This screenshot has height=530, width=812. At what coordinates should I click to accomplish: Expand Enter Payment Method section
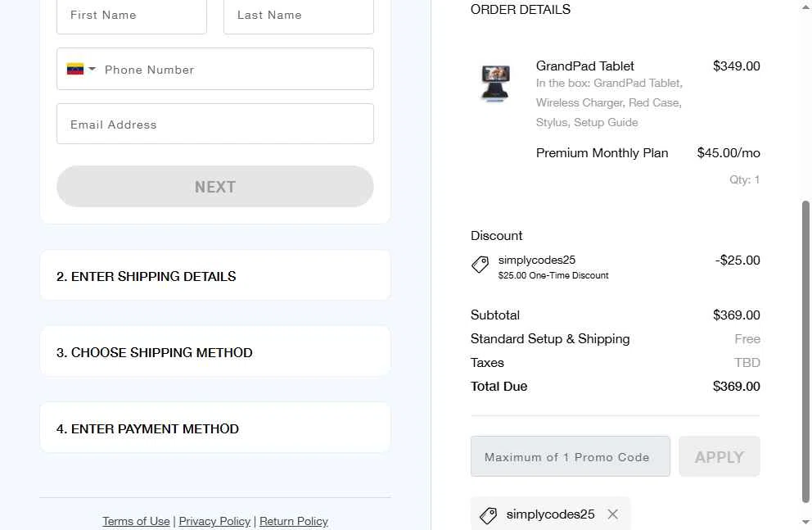tap(215, 428)
